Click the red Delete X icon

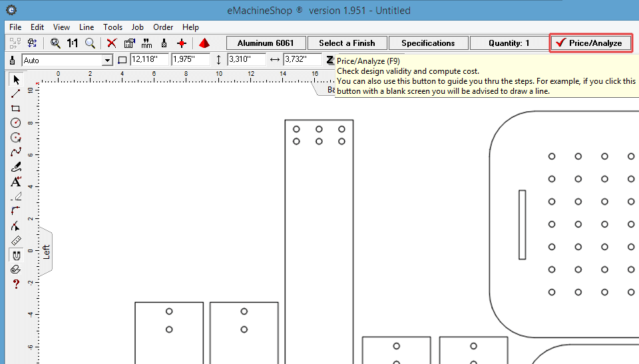111,43
